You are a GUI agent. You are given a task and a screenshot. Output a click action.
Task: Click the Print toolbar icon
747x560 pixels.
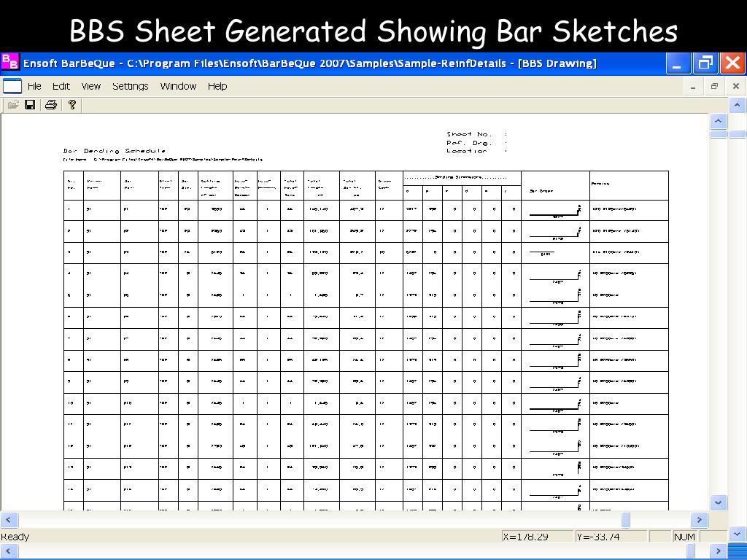51,105
